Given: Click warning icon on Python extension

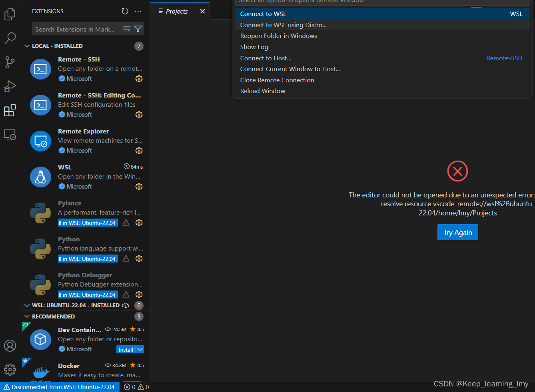Looking at the screenshot, I should (x=126, y=259).
